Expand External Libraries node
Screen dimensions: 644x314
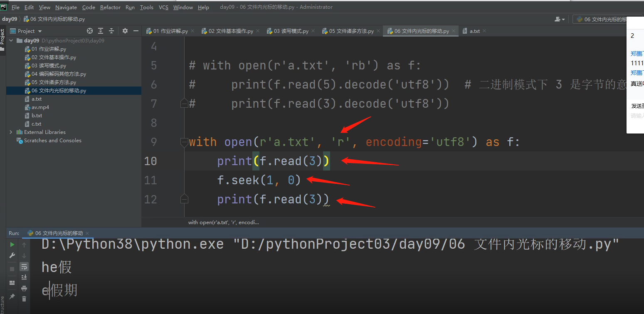(11, 132)
